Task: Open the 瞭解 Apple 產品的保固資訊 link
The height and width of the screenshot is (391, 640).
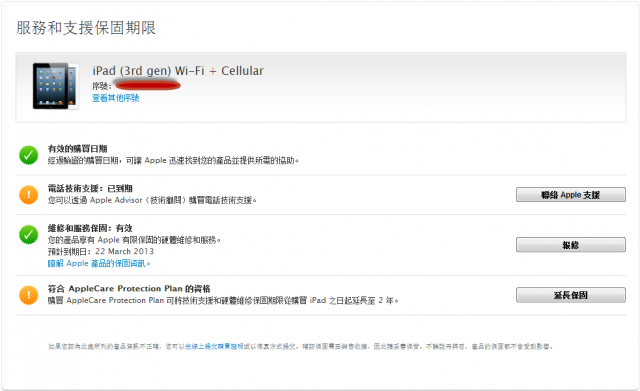Action: click(x=99, y=264)
